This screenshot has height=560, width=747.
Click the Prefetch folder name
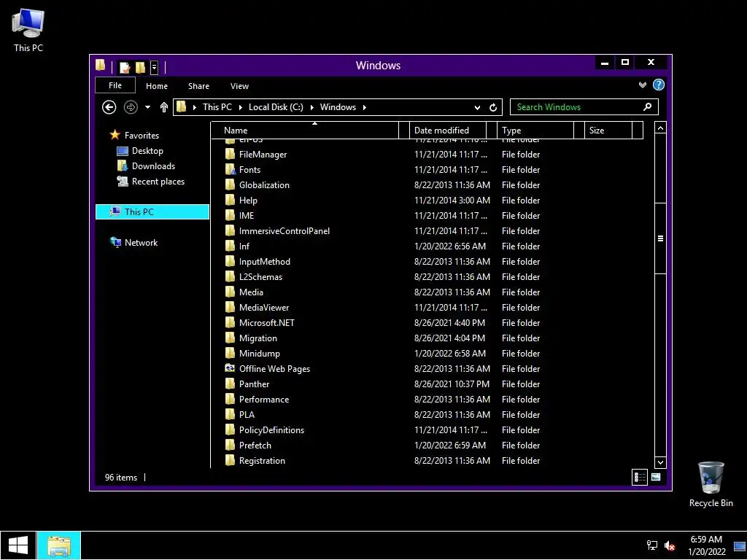[x=255, y=446]
